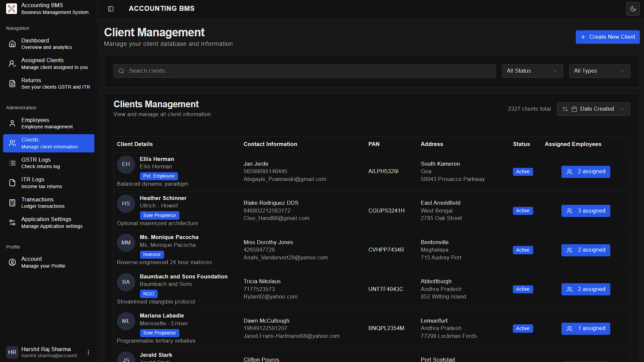This screenshot has width=644, height=362.
Task: Open Assigned Clients via its person icon
Action: [x=12, y=63]
